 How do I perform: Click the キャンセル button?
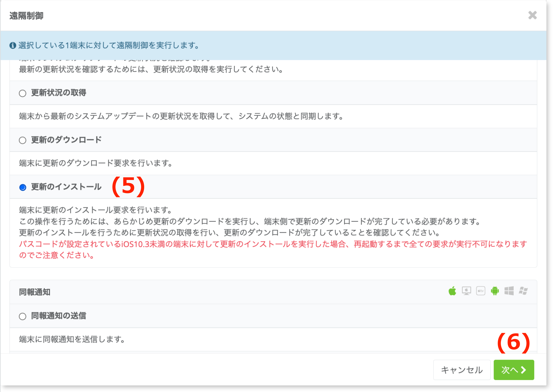[x=462, y=370]
